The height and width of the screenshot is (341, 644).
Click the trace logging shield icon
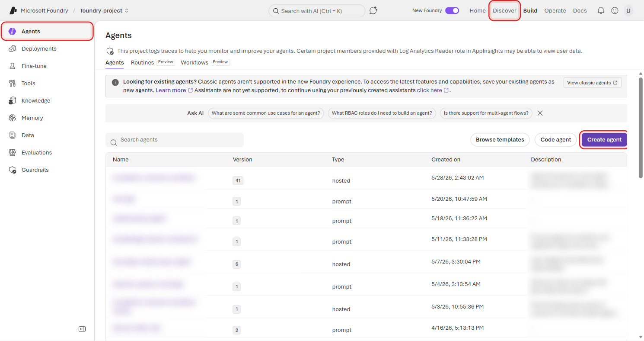point(110,51)
